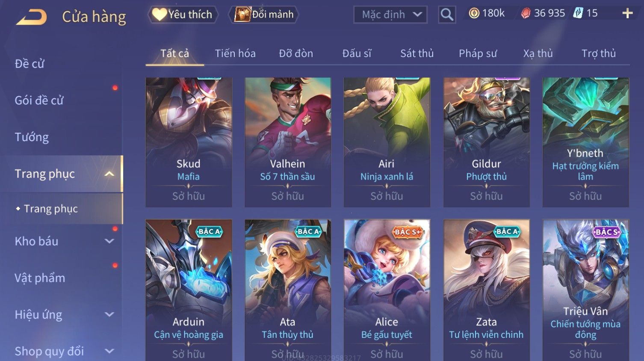Viewport: 644px width, 361px height.
Task: Tap the blue voucher 15 icon
Action: tap(578, 13)
